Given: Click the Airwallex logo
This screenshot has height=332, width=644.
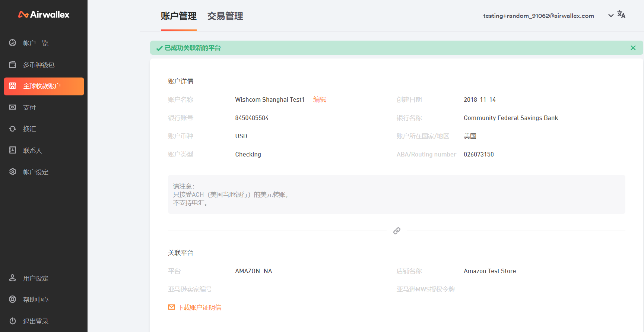Looking at the screenshot, I should point(44,15).
